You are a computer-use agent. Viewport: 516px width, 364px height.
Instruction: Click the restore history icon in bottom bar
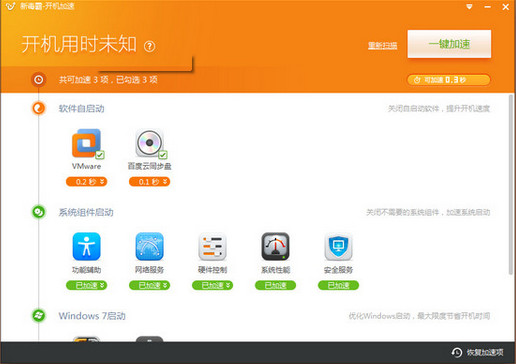(457, 352)
